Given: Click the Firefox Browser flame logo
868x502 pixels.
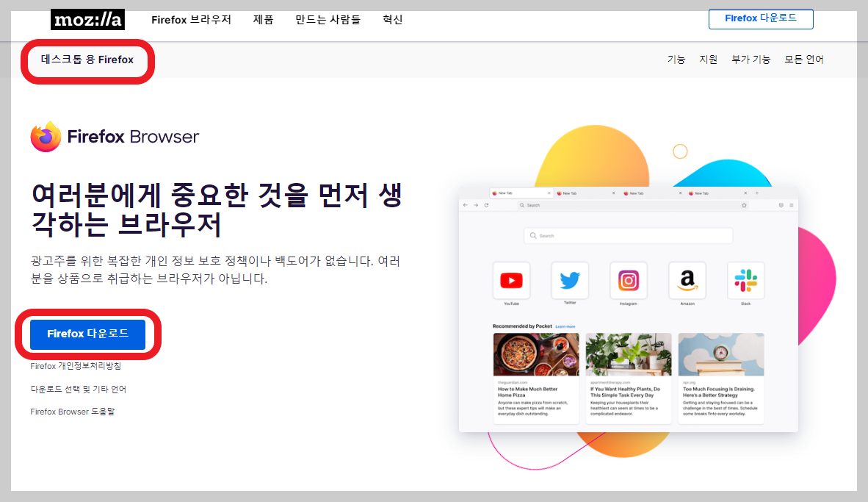Looking at the screenshot, I should [x=46, y=136].
